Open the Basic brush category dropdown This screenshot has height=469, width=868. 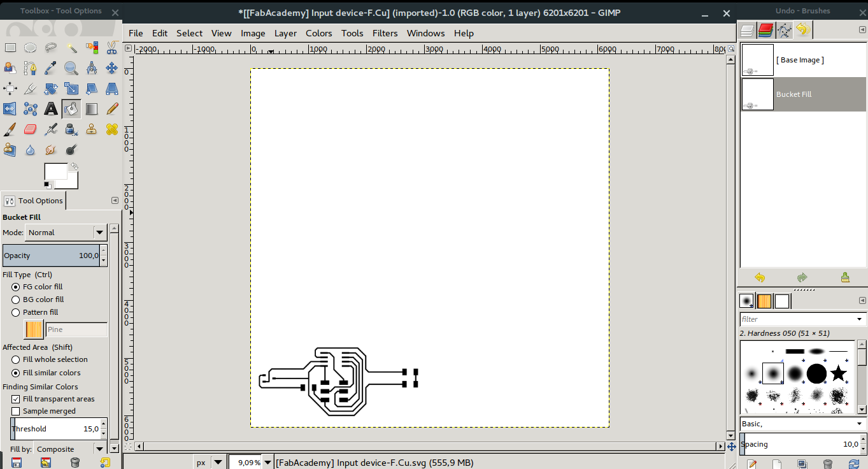(x=802, y=423)
